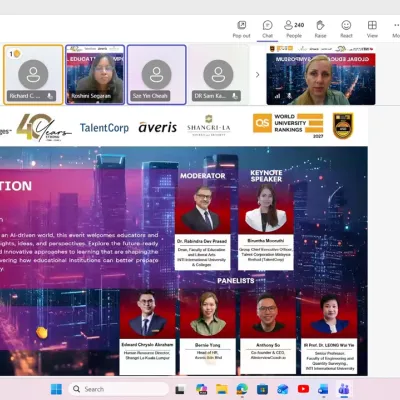The image size is (400, 400).
Task: Click the university crest logo beside QS rankings
Action: pos(343,126)
